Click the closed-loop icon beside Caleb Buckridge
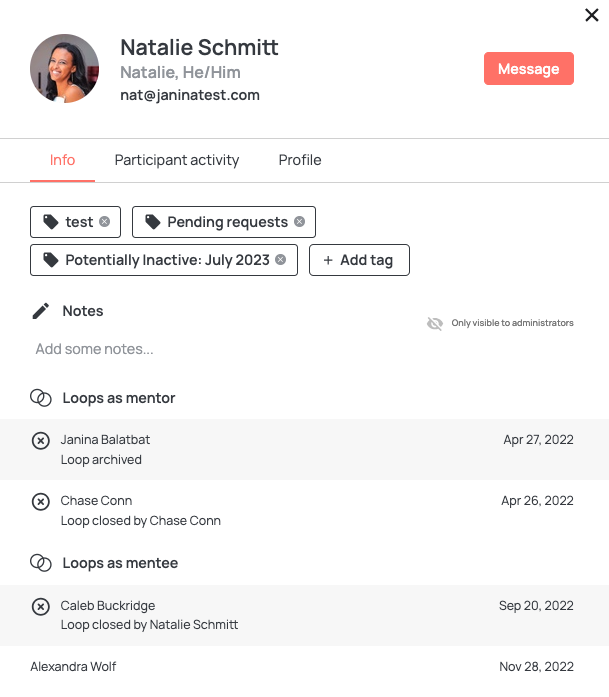Image resolution: width=609 pixels, height=697 pixels. tap(40, 607)
